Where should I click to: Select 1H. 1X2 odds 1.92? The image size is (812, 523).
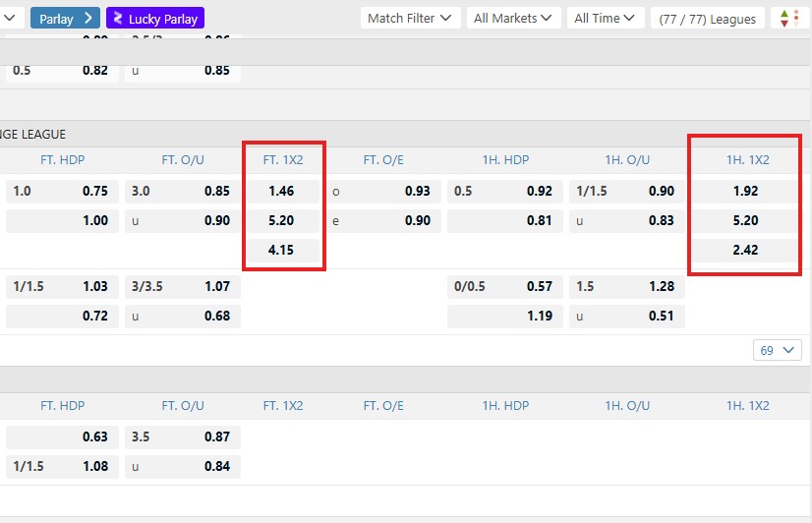746,191
